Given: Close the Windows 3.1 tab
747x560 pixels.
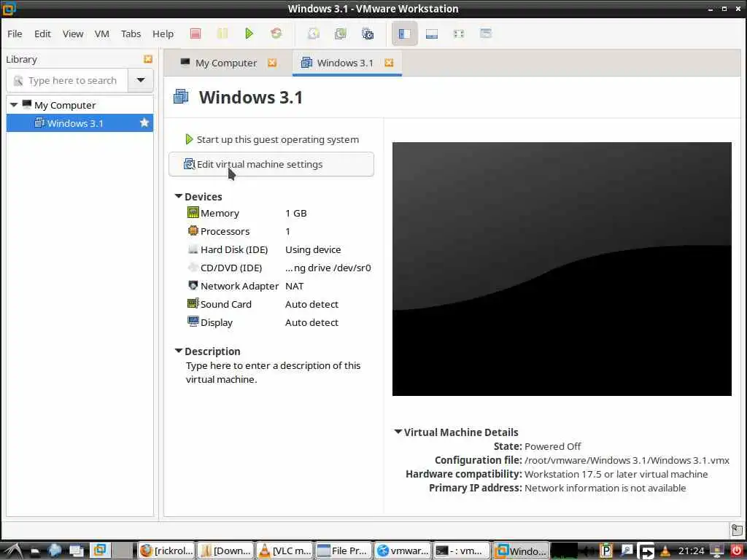Looking at the screenshot, I should 389,63.
